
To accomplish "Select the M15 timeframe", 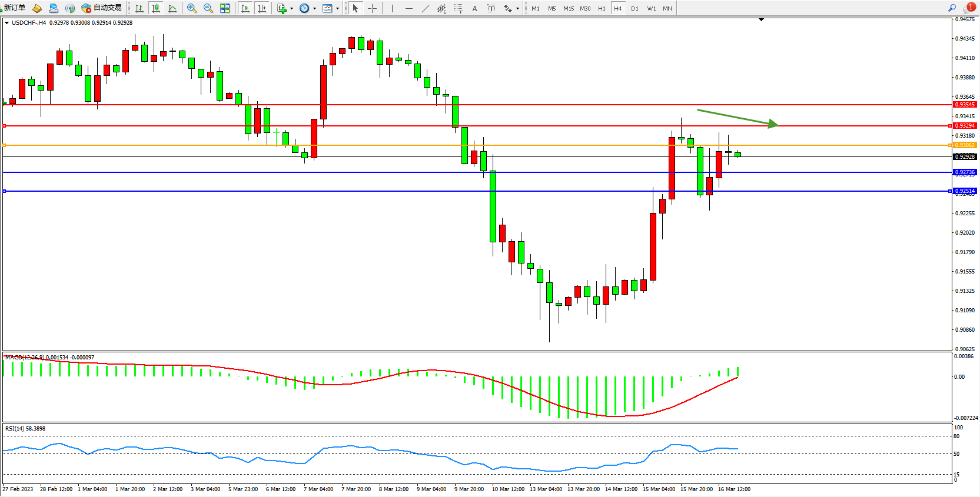I will click(568, 8).
